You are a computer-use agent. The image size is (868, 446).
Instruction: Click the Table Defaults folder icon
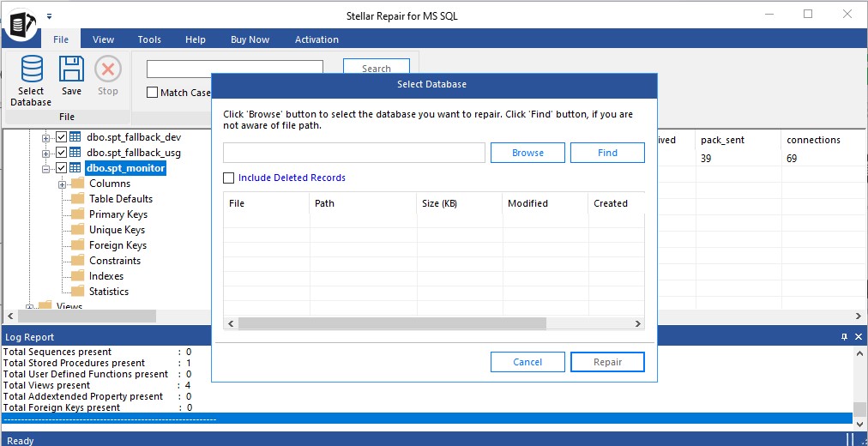pos(77,199)
